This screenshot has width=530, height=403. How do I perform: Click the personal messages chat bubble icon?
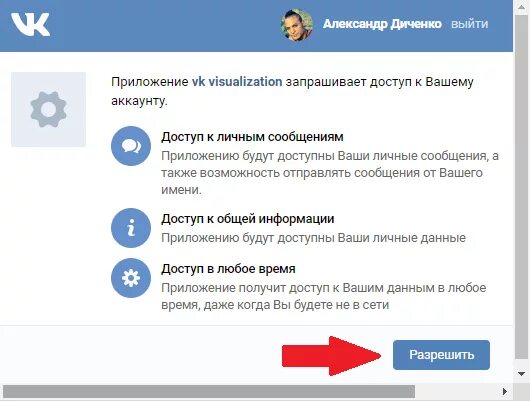pos(131,146)
